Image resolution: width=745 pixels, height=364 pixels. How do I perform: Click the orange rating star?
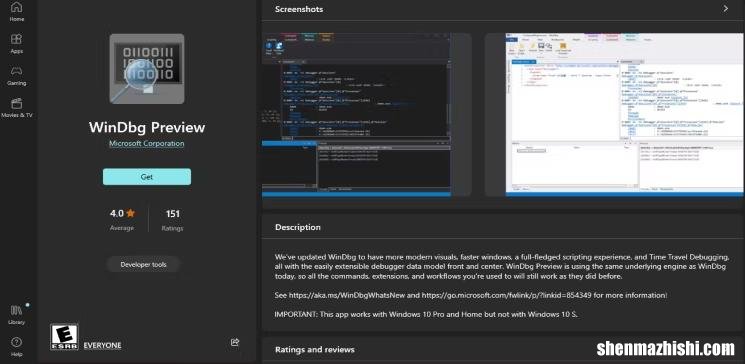click(131, 213)
